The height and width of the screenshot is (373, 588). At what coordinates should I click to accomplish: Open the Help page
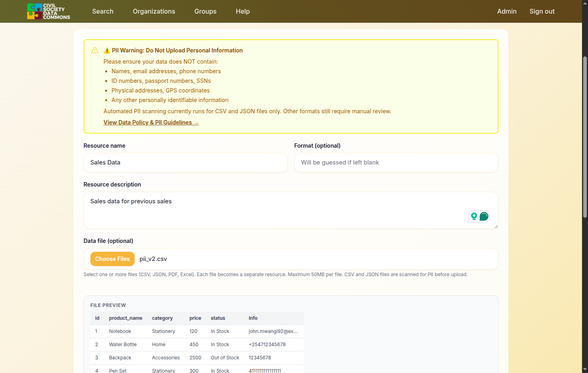click(243, 11)
